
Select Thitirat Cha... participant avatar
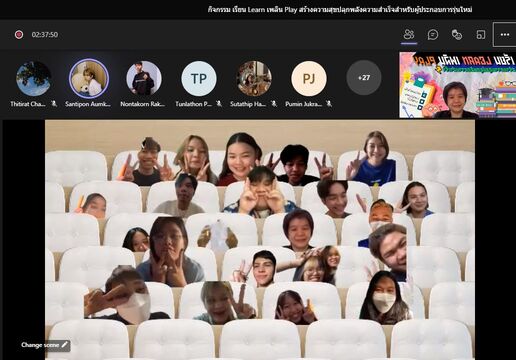click(34, 78)
